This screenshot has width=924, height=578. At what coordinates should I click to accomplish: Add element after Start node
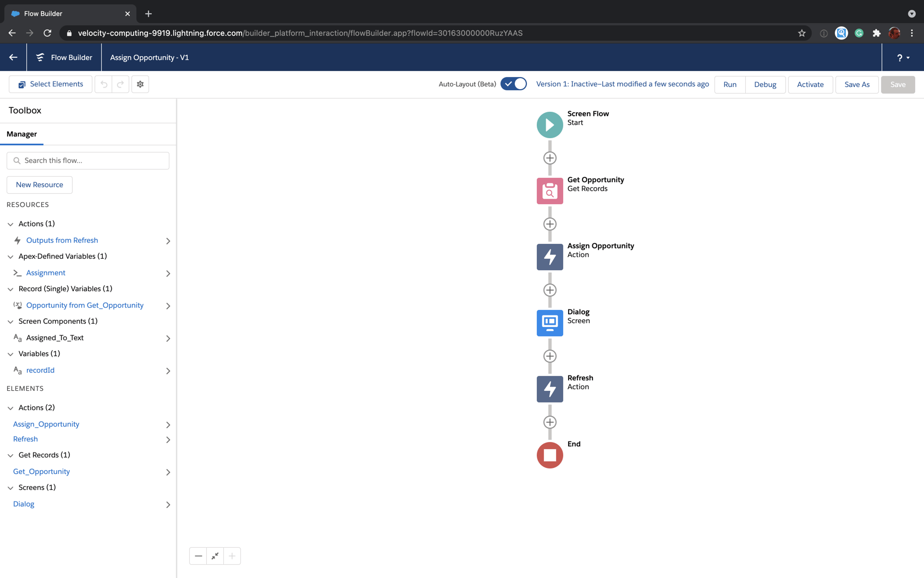click(x=549, y=158)
